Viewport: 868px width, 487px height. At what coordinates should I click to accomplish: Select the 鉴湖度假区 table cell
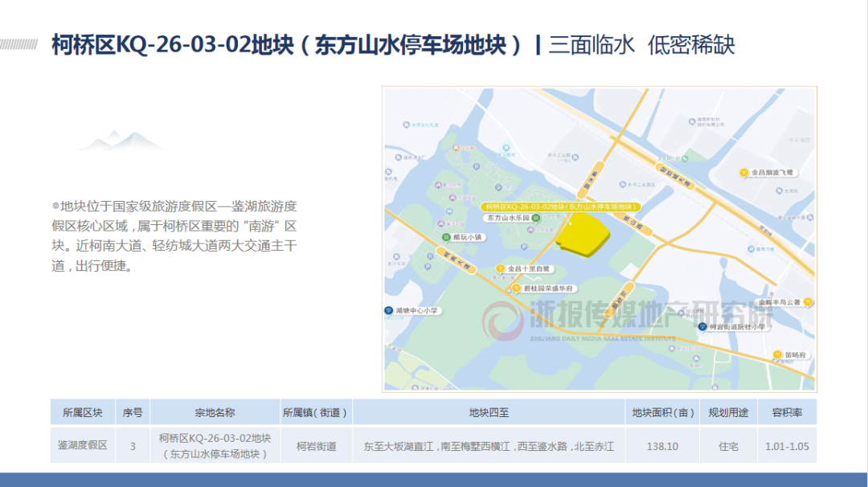[82, 445]
